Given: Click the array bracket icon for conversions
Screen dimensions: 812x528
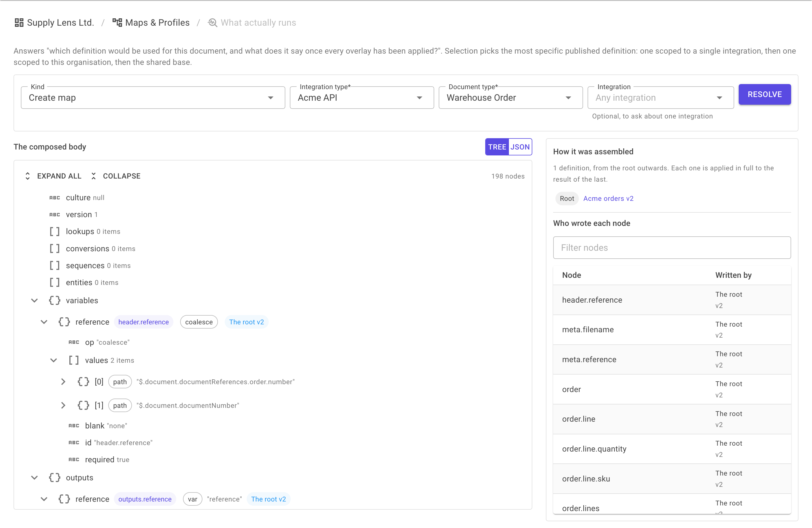Looking at the screenshot, I should 55,248.
